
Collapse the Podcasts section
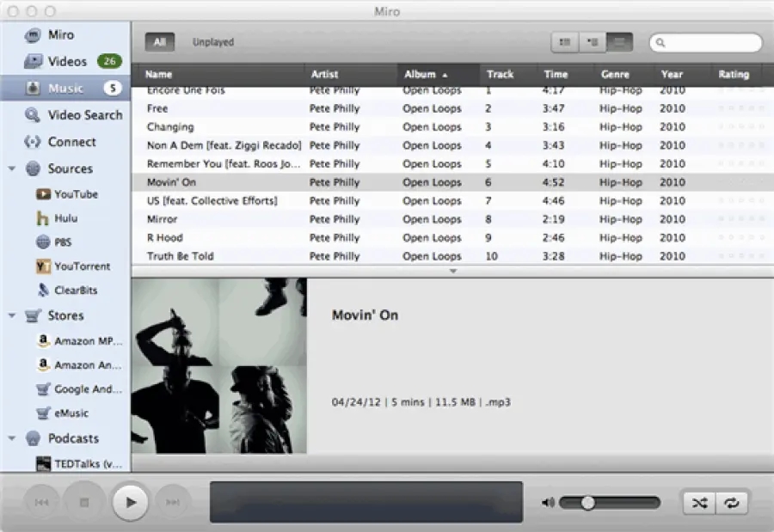[x=12, y=438]
